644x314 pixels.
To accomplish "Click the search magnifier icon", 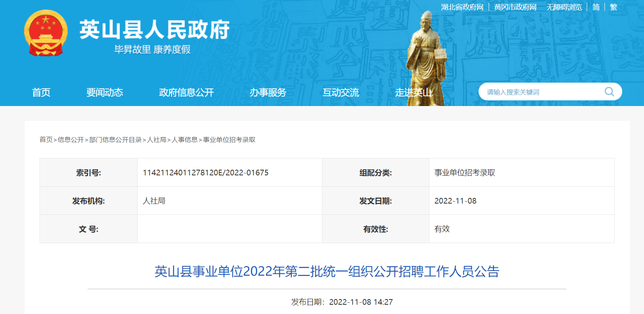I will pos(609,92).
